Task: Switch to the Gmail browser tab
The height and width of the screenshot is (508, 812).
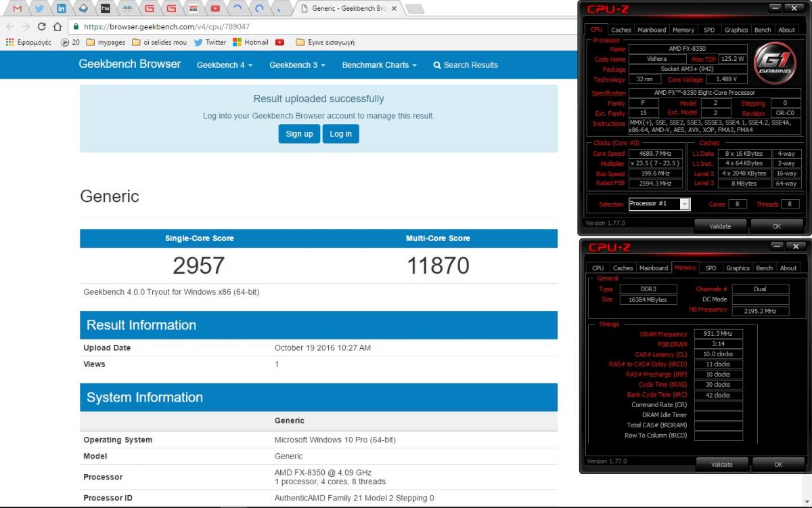Action: [x=18, y=9]
